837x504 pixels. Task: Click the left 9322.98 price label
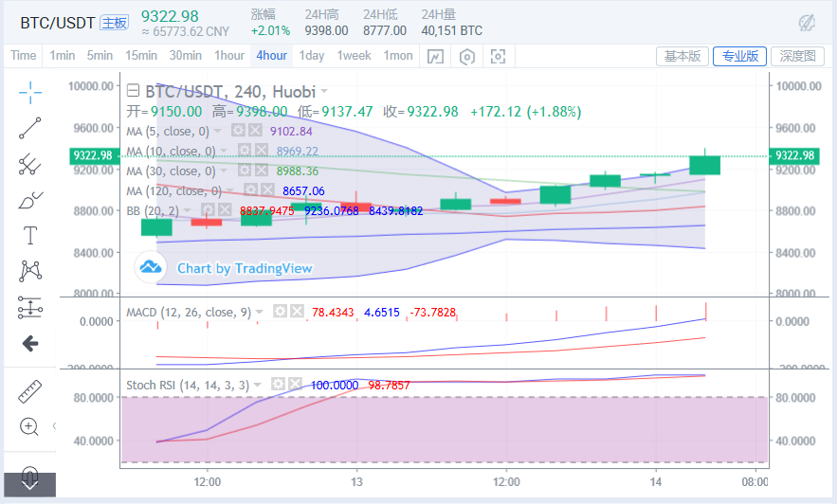[x=93, y=155]
